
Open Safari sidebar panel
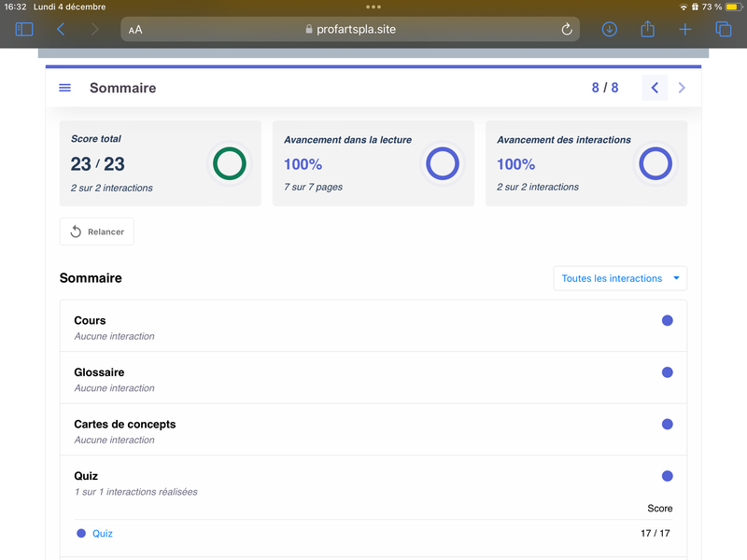[24, 29]
